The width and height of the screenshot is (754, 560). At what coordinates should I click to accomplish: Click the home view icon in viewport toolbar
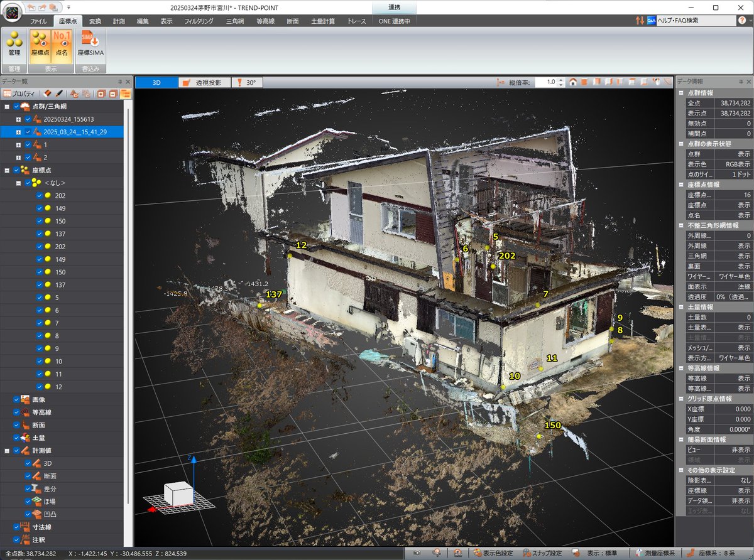(x=572, y=82)
